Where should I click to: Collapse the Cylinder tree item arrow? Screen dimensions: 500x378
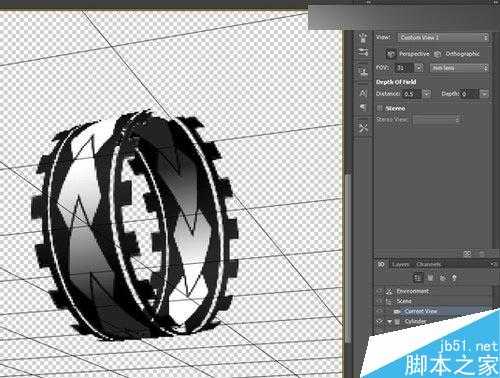(389, 322)
